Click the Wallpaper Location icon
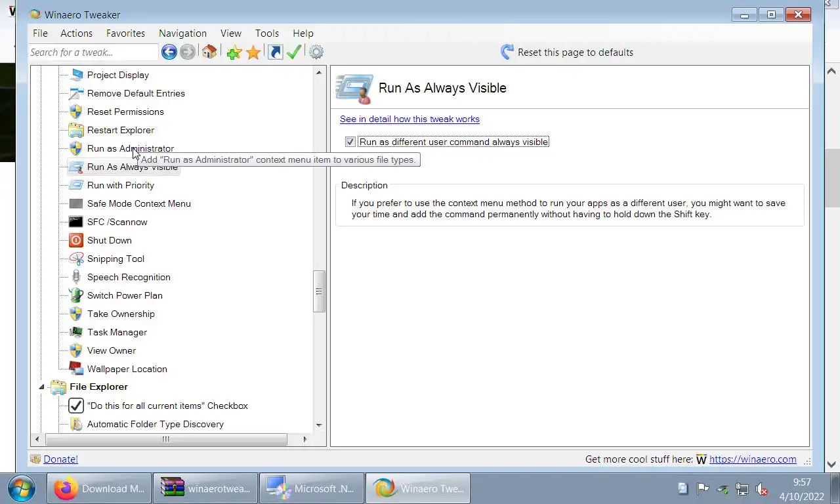Image resolution: width=840 pixels, height=504 pixels. (76, 369)
